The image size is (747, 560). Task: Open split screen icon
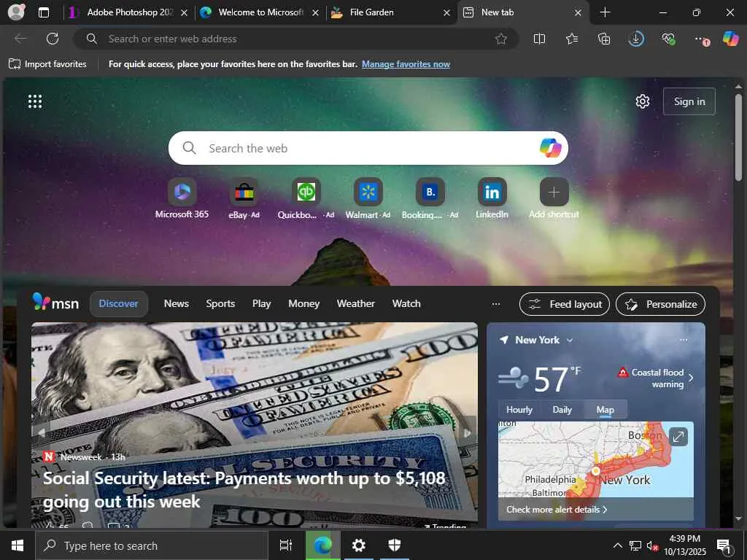click(x=539, y=39)
